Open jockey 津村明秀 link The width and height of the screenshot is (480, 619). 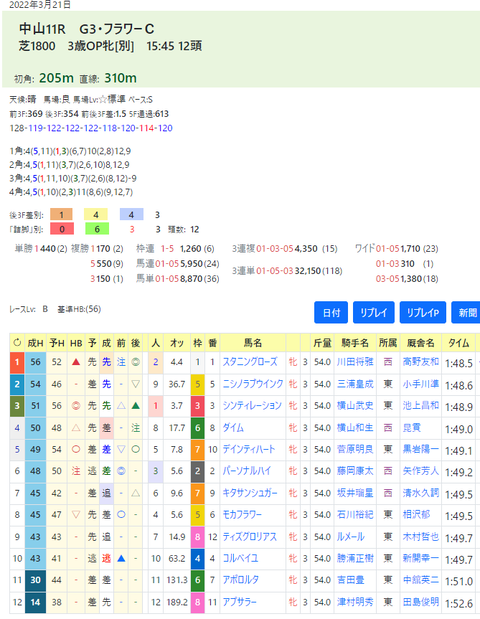pos(355,602)
